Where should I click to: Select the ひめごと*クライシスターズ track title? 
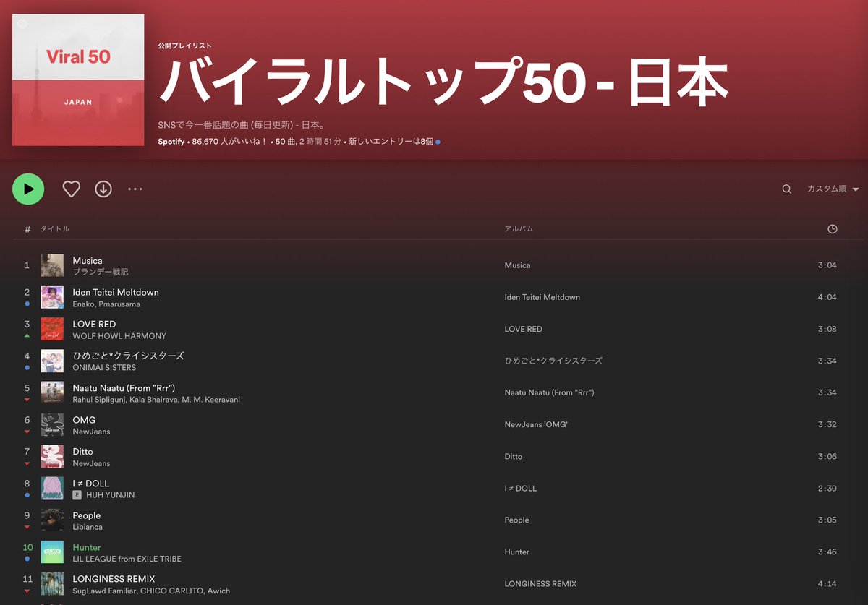pos(128,356)
